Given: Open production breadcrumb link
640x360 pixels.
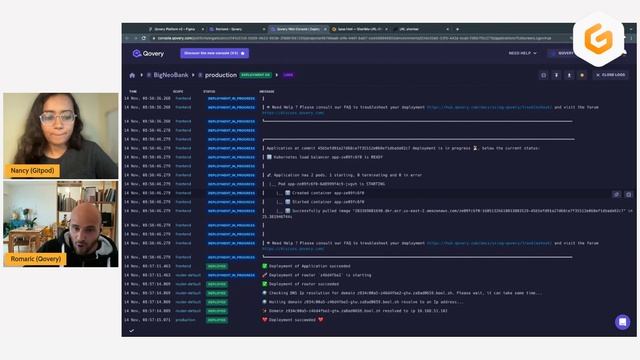Looking at the screenshot, I should coord(220,75).
